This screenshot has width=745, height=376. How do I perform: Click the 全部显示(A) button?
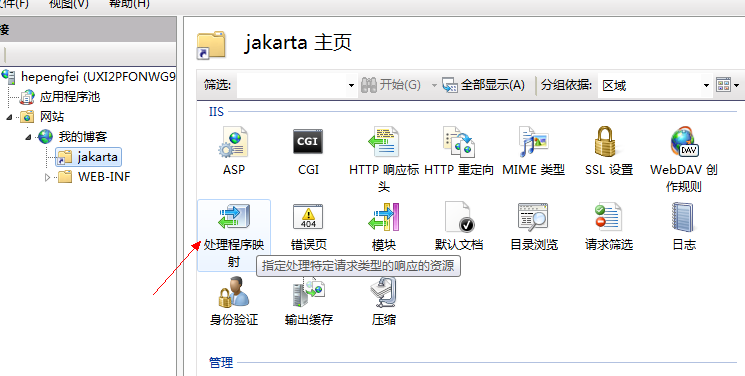tap(483, 85)
